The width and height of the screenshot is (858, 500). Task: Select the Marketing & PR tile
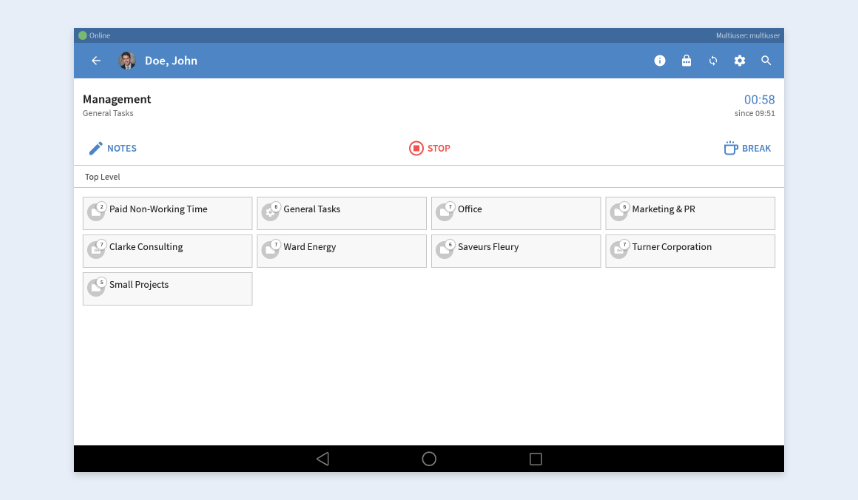pos(690,213)
